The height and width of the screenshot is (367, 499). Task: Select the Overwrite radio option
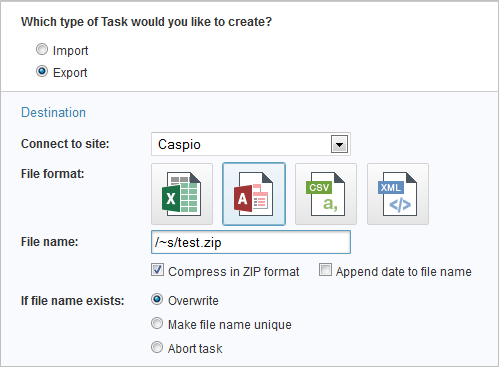coord(157,299)
